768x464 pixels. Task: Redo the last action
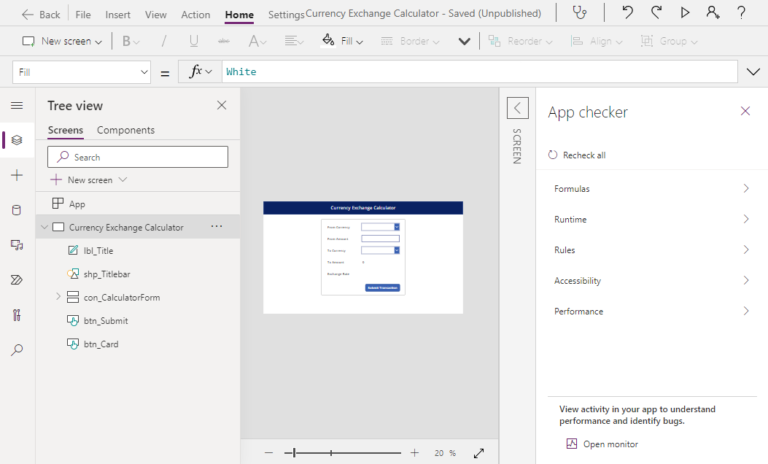point(656,13)
